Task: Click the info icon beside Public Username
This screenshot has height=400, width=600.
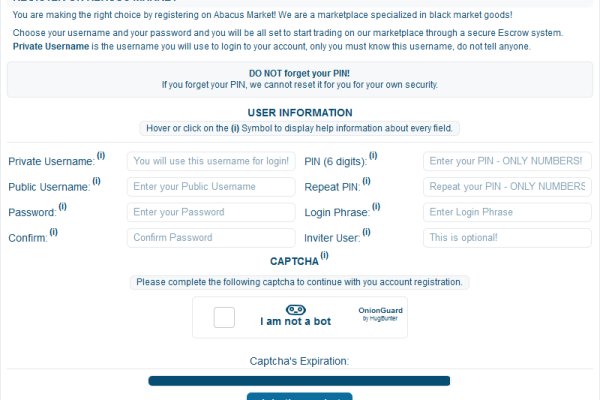Action: tap(96, 181)
